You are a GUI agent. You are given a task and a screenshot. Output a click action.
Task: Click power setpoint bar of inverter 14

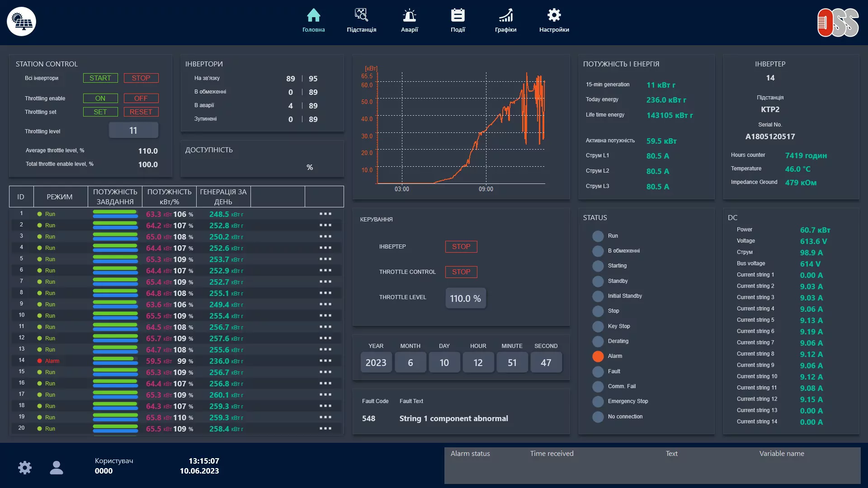click(115, 361)
